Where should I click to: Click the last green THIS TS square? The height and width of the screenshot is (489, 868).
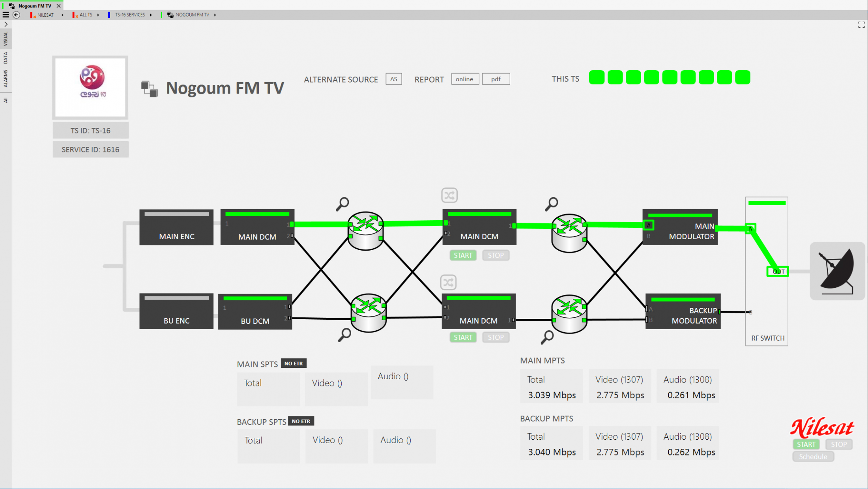click(x=743, y=77)
